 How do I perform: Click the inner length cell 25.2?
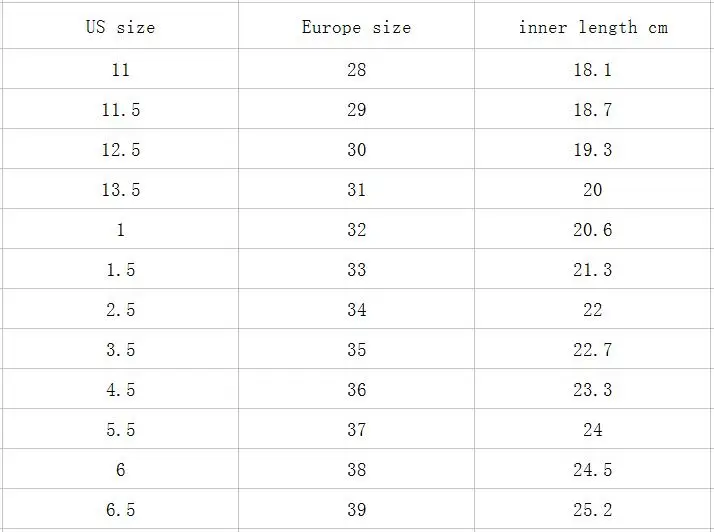click(x=592, y=509)
